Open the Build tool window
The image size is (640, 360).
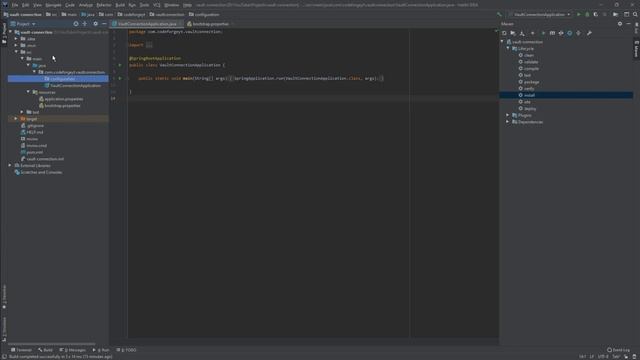(x=45, y=350)
